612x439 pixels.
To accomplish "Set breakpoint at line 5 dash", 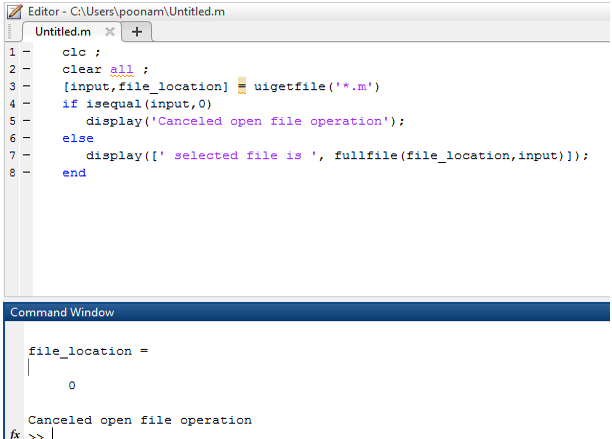I will click(x=26, y=121).
